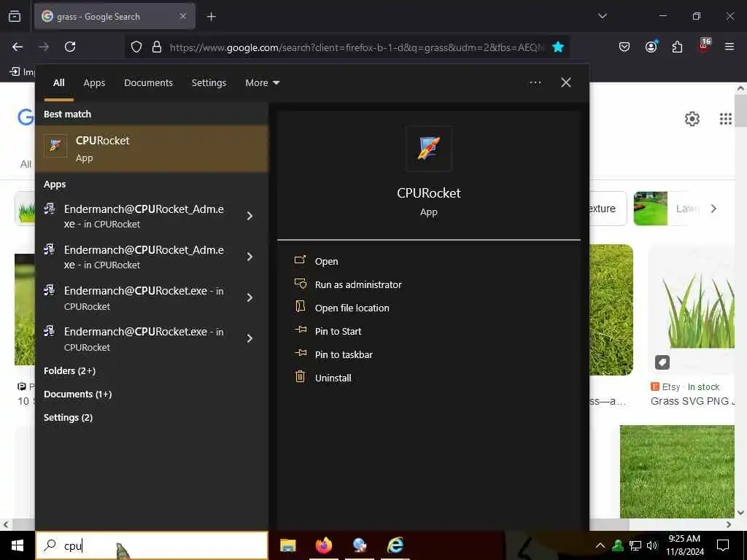This screenshot has height=560, width=747.
Task: Click the bookmark star in address bar
Action: pos(558,47)
